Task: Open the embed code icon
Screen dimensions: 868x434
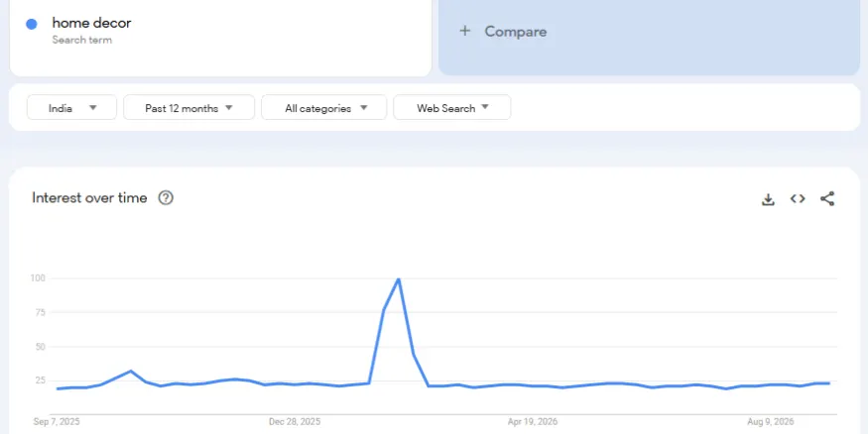Action: tap(798, 198)
